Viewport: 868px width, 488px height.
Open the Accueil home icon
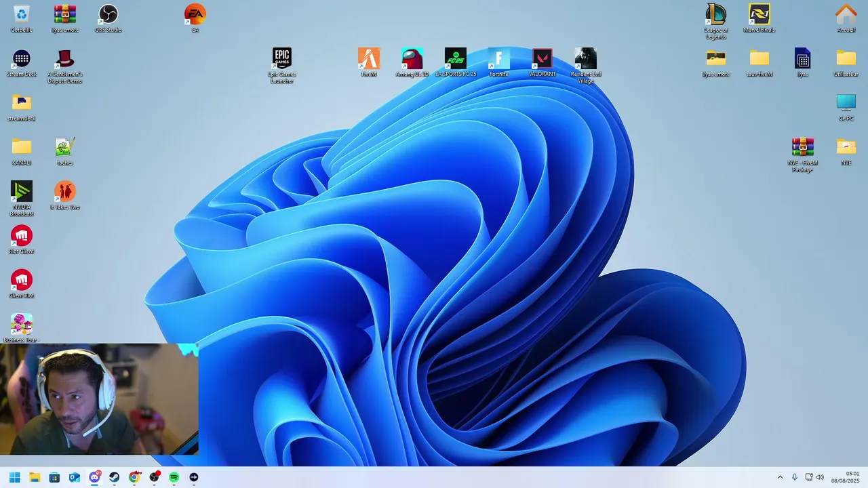click(846, 14)
